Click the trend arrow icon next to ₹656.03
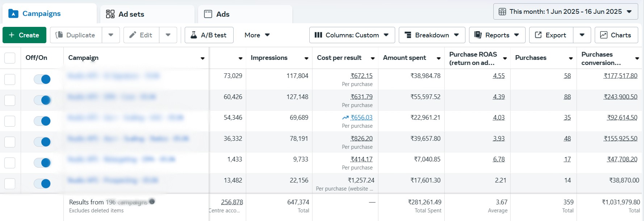Viewport: 644px width, 221px height. click(x=346, y=118)
